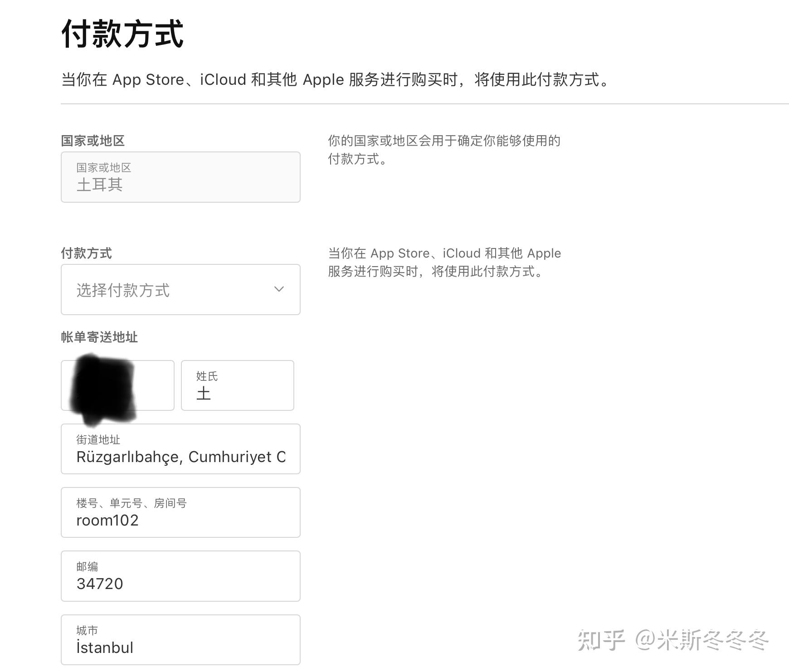This screenshot has width=789, height=672.
Task: Select the İstanbul city name
Action: tap(104, 648)
